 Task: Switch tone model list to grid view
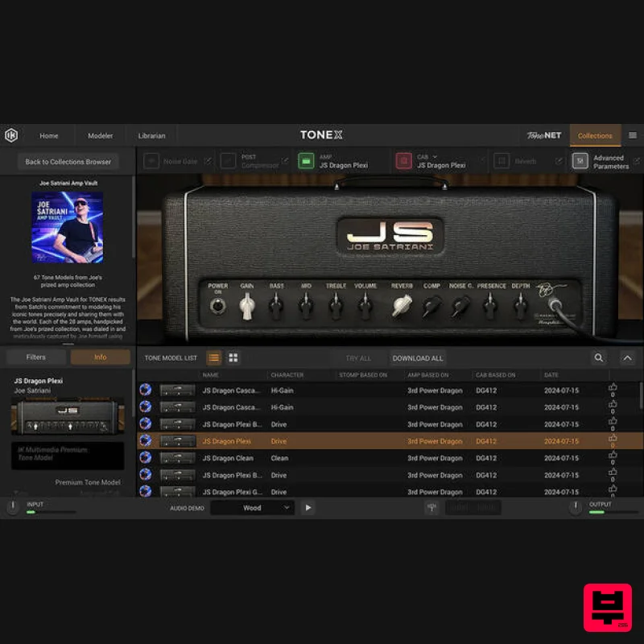click(x=233, y=357)
